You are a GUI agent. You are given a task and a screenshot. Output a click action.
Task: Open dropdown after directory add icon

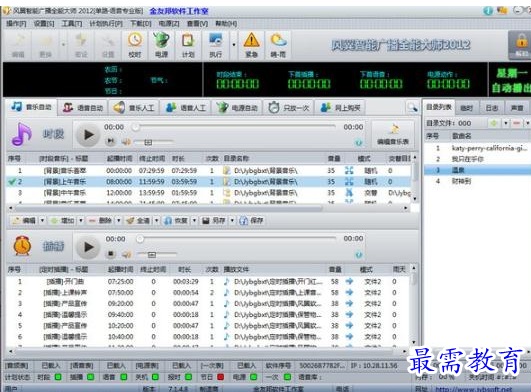506,123
